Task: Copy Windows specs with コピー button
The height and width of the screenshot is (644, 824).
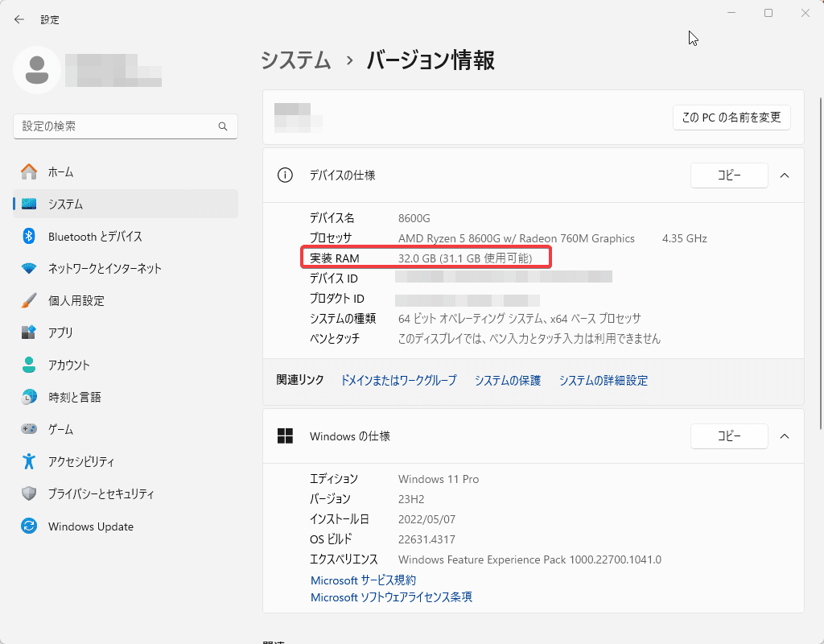Action: pyautogui.click(x=729, y=436)
